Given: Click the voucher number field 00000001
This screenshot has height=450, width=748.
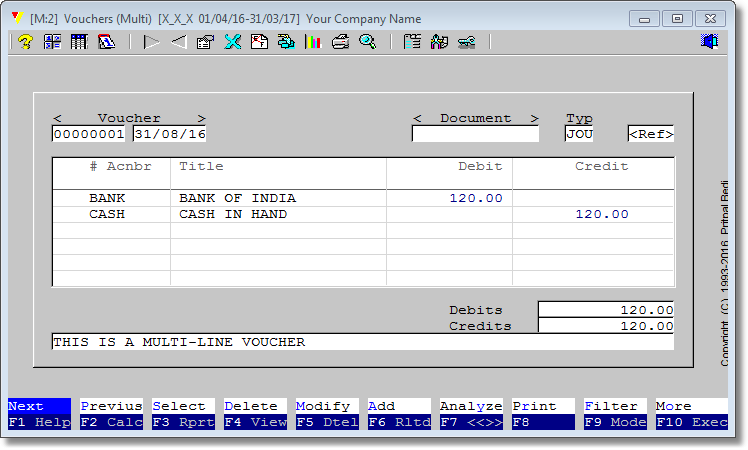Looking at the screenshot, I should [x=88, y=134].
